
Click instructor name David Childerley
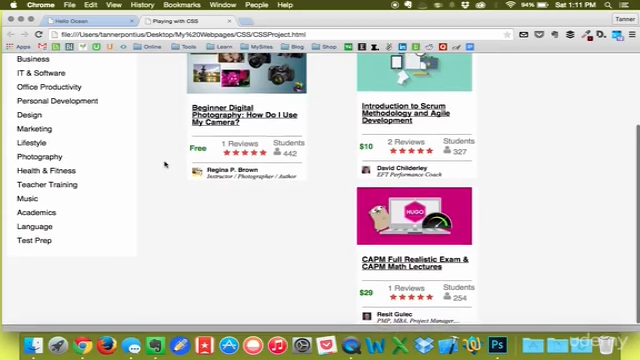pyautogui.click(x=402, y=168)
